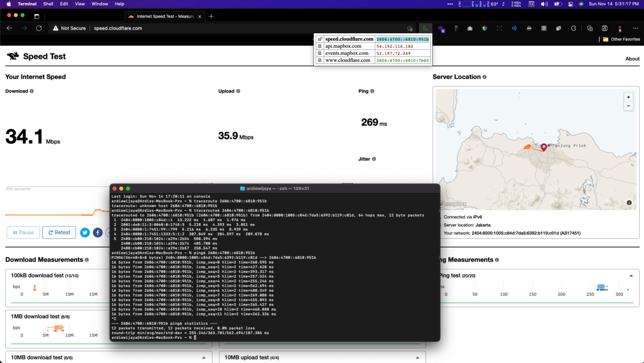
Task: Pause the running speed test
Action: click(x=23, y=233)
